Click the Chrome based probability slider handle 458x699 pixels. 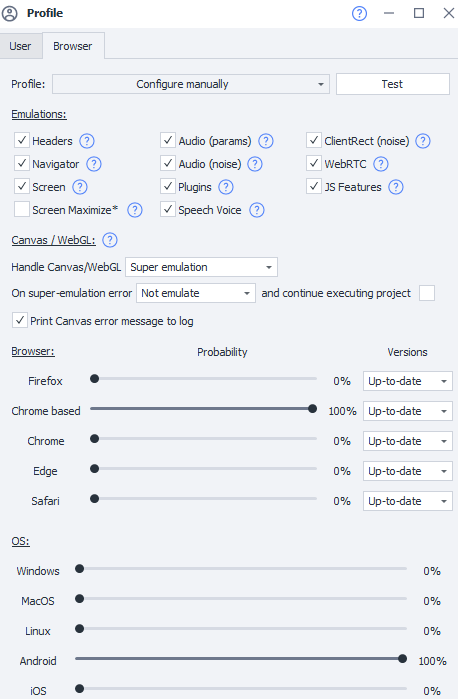(313, 408)
